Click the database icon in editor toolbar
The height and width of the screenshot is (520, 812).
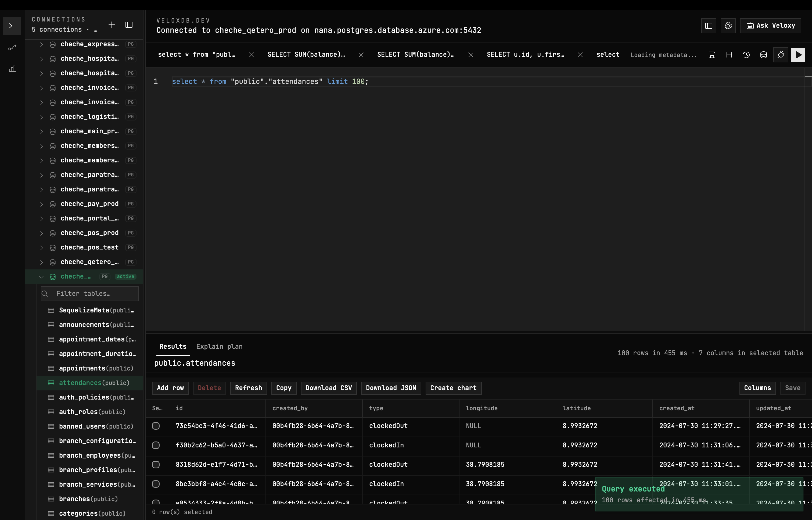(x=763, y=55)
